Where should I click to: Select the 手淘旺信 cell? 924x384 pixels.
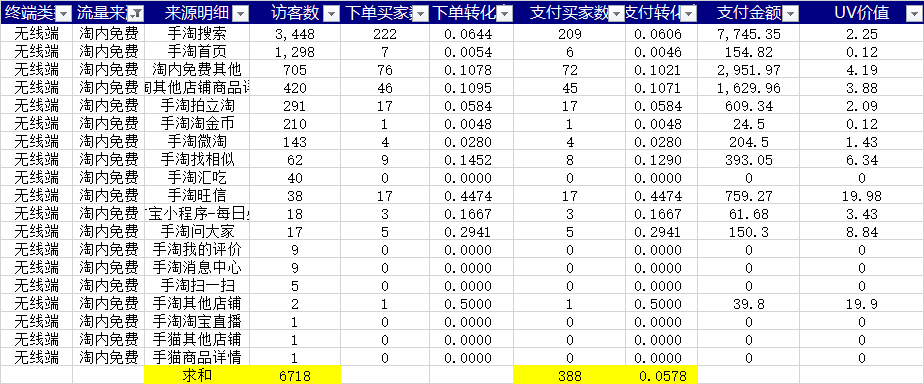(x=197, y=196)
